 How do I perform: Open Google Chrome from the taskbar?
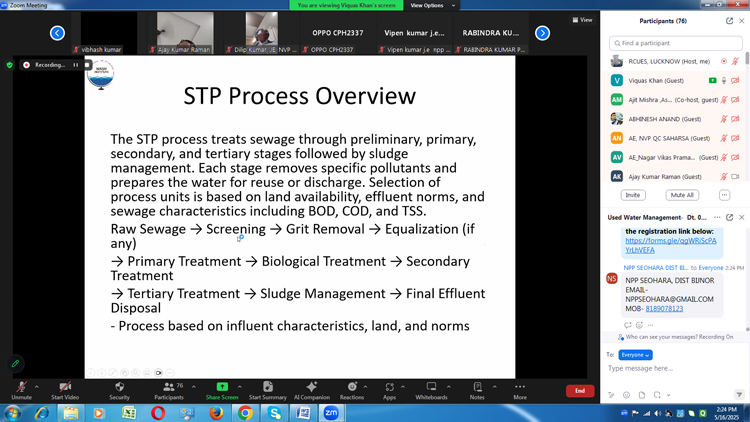click(245, 413)
